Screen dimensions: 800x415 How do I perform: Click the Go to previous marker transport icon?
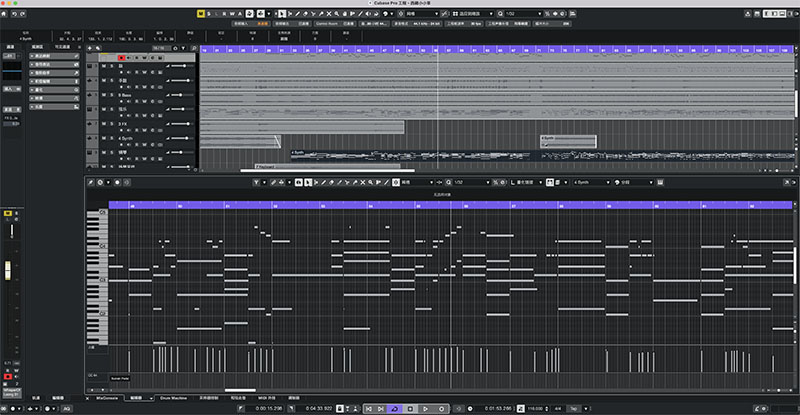click(x=369, y=409)
